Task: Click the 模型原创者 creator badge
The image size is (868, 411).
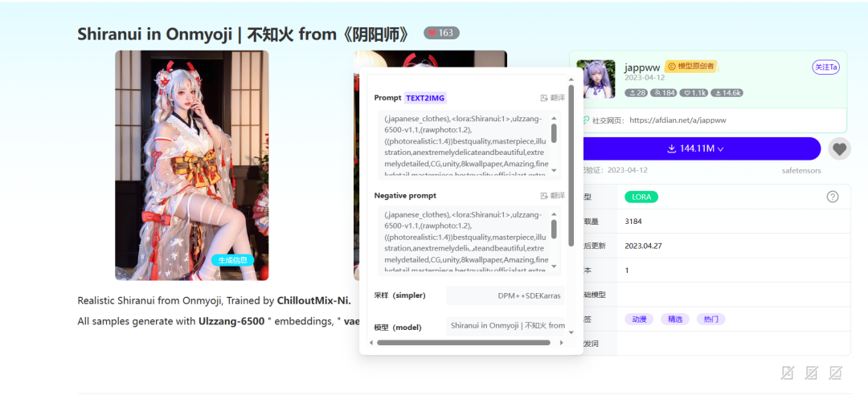Action: coord(691,67)
